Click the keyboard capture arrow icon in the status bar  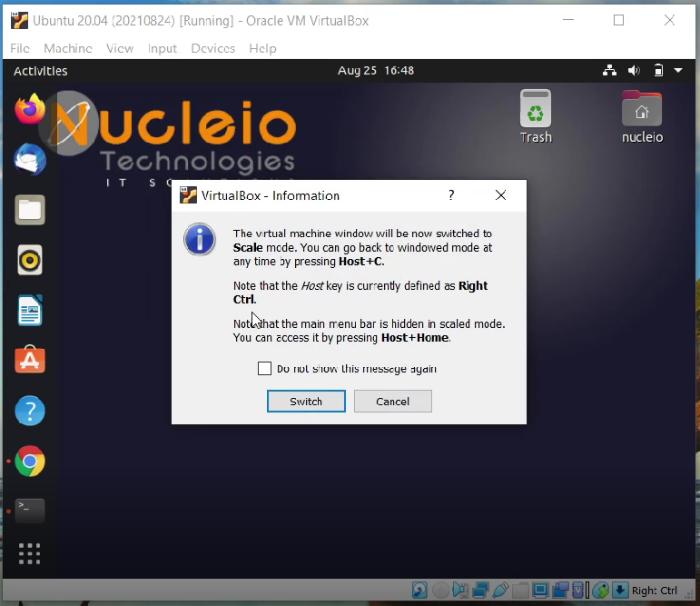620,590
